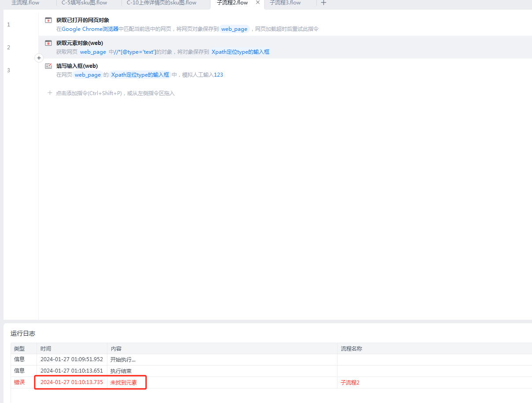Screen dimensions: 532x403
Task: Click the icon of 填写输入框(web) step
Action: pos(48,66)
